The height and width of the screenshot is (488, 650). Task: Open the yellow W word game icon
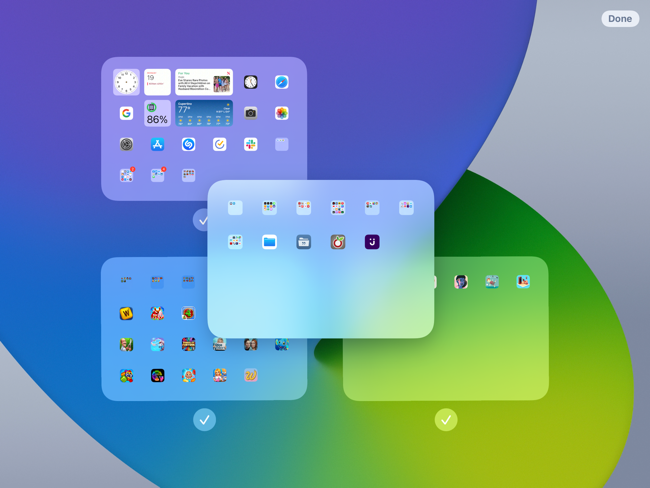coord(126,313)
